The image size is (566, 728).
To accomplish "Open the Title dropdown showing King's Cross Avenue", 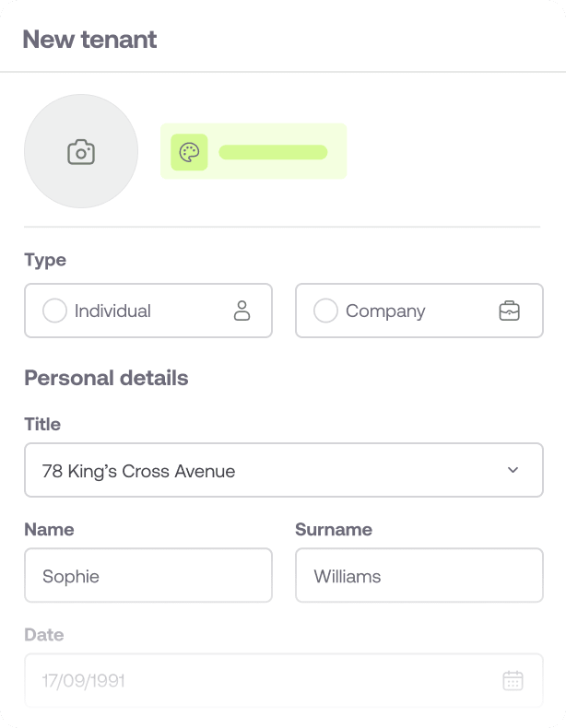I will coord(267,471).
